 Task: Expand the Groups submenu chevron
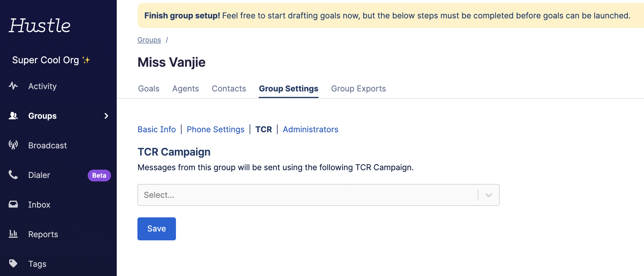coord(106,116)
